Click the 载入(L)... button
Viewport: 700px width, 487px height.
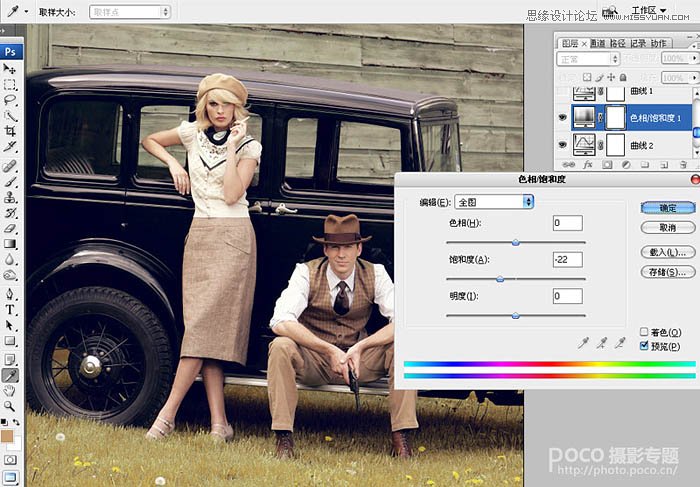click(668, 252)
